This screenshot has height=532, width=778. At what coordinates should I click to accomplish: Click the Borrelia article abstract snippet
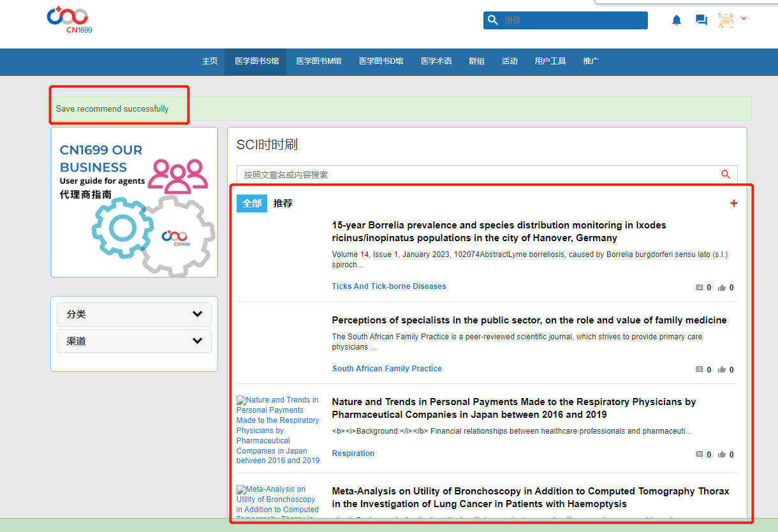530,259
